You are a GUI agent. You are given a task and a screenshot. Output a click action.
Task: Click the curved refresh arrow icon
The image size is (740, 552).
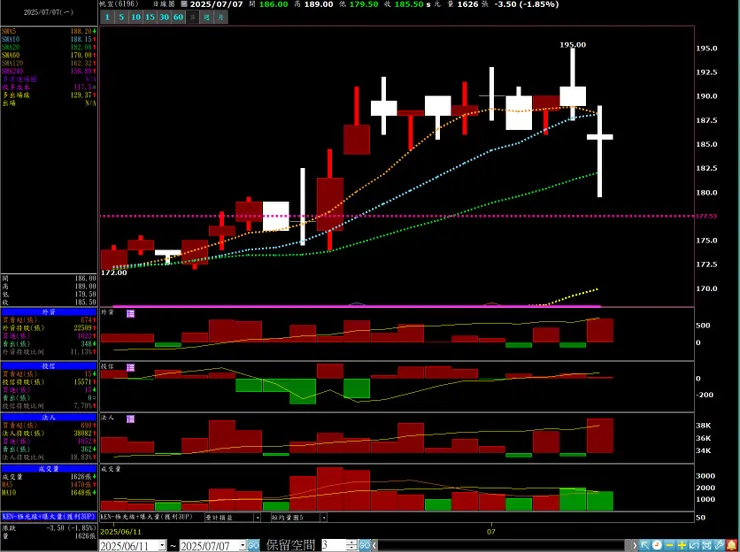[x=694, y=545]
